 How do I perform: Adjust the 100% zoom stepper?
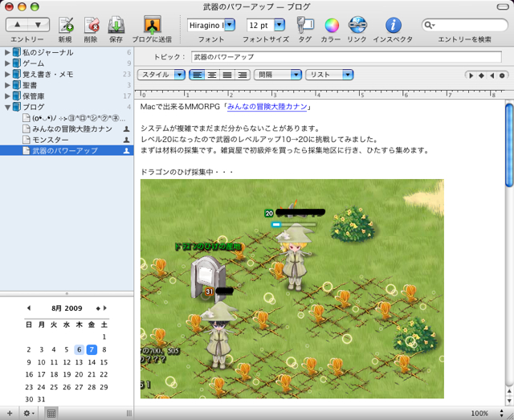(x=501, y=413)
